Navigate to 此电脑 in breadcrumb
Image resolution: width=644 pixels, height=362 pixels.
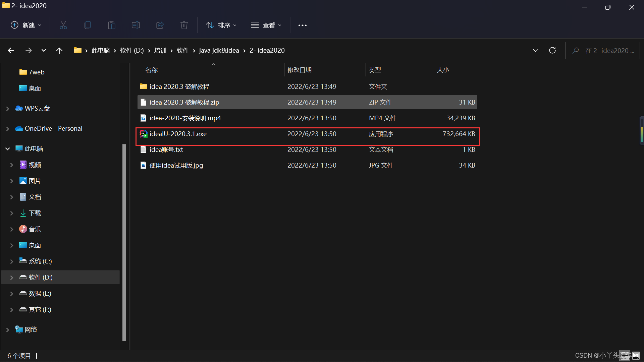(101, 51)
